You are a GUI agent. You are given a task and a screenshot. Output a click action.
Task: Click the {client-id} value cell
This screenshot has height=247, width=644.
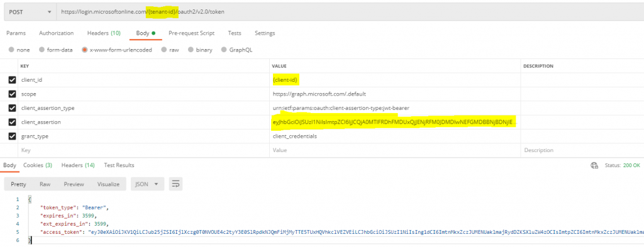pos(395,80)
